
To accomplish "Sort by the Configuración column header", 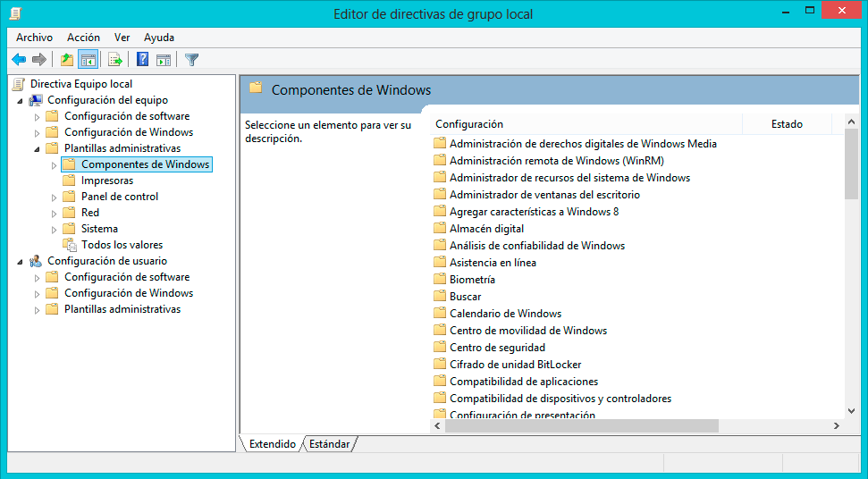I will click(x=586, y=124).
